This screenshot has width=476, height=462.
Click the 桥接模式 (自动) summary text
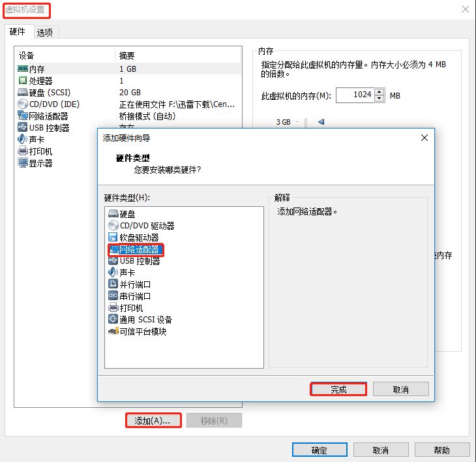click(x=147, y=116)
